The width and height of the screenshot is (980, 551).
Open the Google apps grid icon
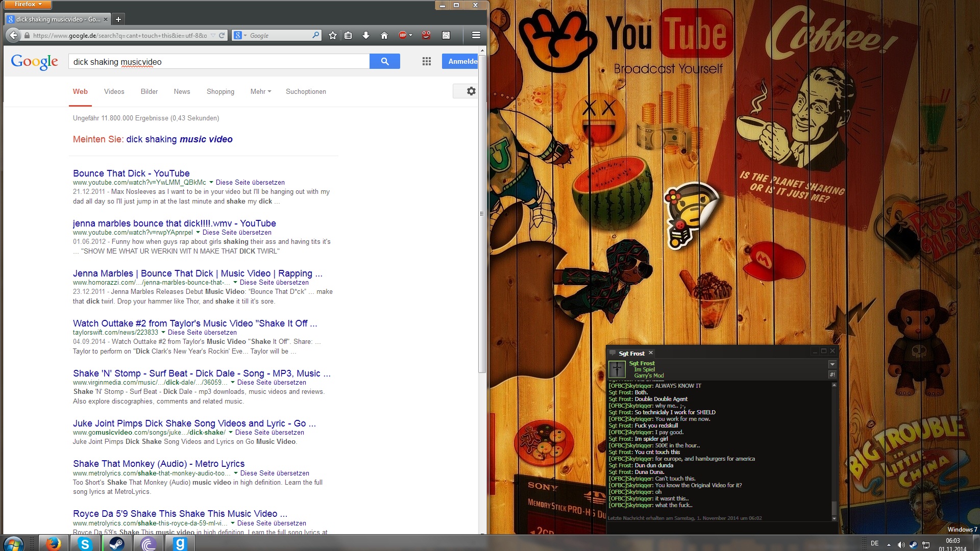click(x=427, y=61)
